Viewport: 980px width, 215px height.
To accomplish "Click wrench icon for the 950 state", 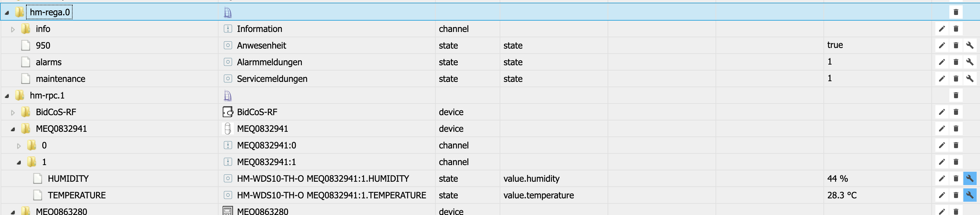I will 970,46.
